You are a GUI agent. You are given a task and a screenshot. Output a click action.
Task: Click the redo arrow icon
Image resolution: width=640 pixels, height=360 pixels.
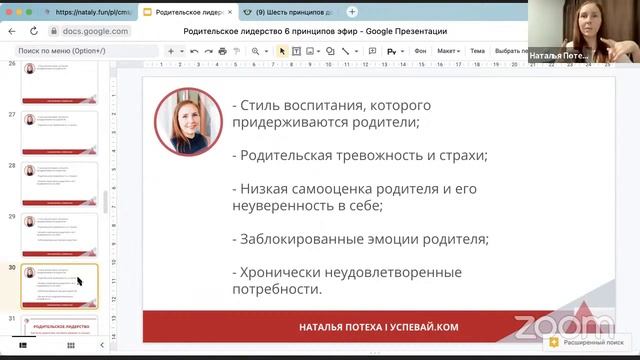click(209, 51)
